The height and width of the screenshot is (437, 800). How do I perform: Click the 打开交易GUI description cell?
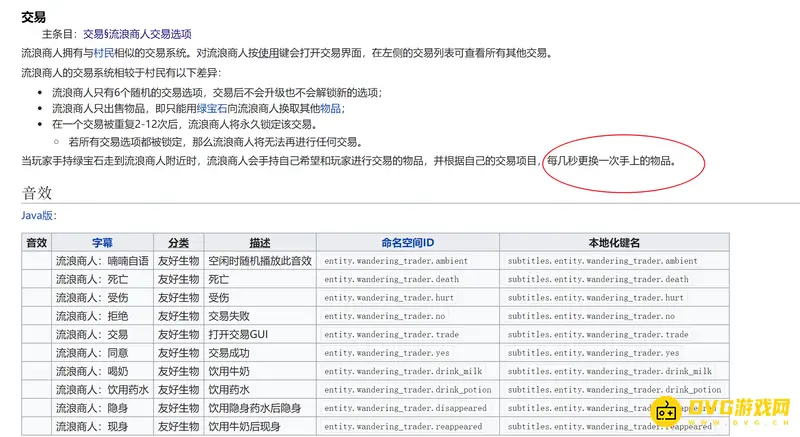point(240,335)
